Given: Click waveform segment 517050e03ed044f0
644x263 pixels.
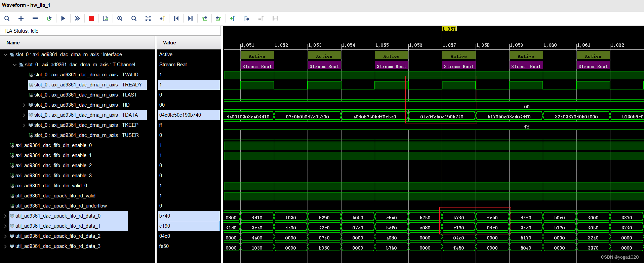Looking at the screenshot, I should click(x=509, y=117).
